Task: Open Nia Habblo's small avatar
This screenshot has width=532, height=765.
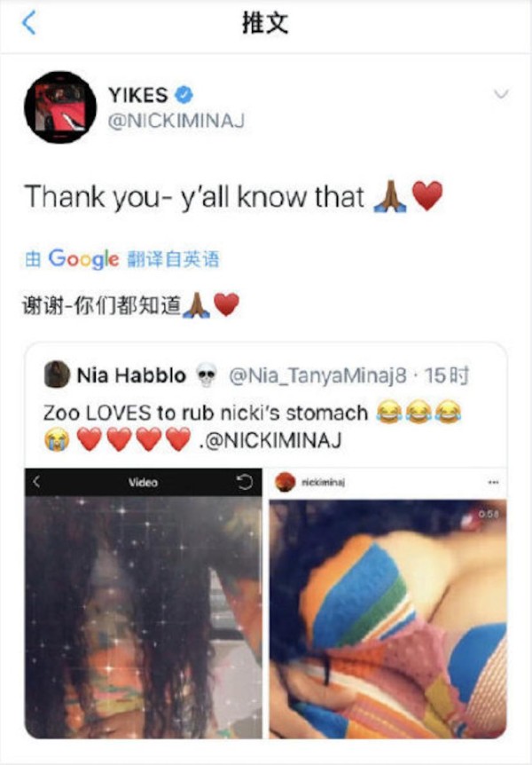Action: (x=57, y=375)
